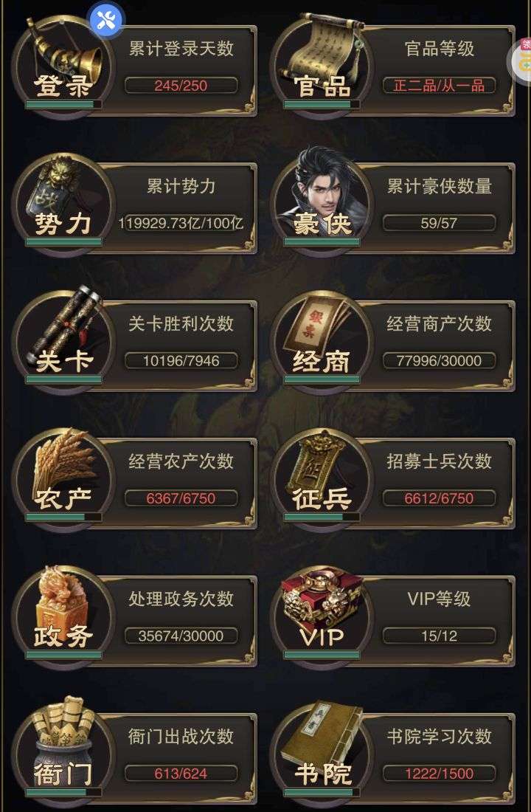The width and height of the screenshot is (531, 812).
Task: Click the blue wrench tools badge
Action: point(107,19)
